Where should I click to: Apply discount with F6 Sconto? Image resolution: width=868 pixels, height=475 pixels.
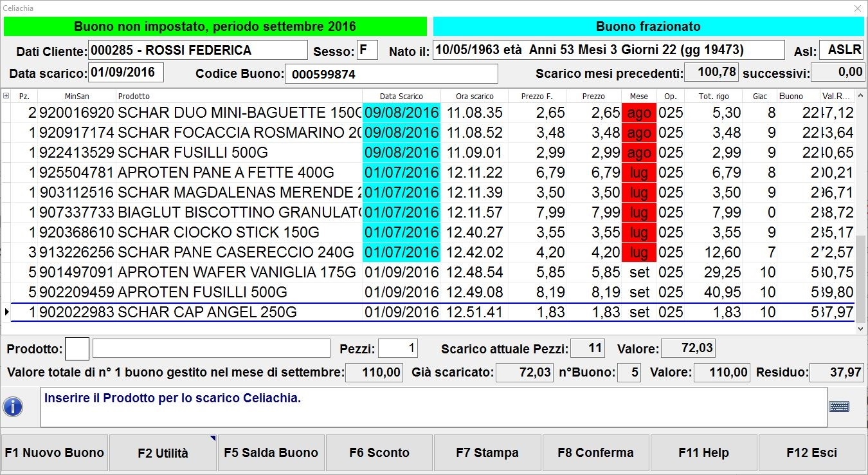[379, 453]
